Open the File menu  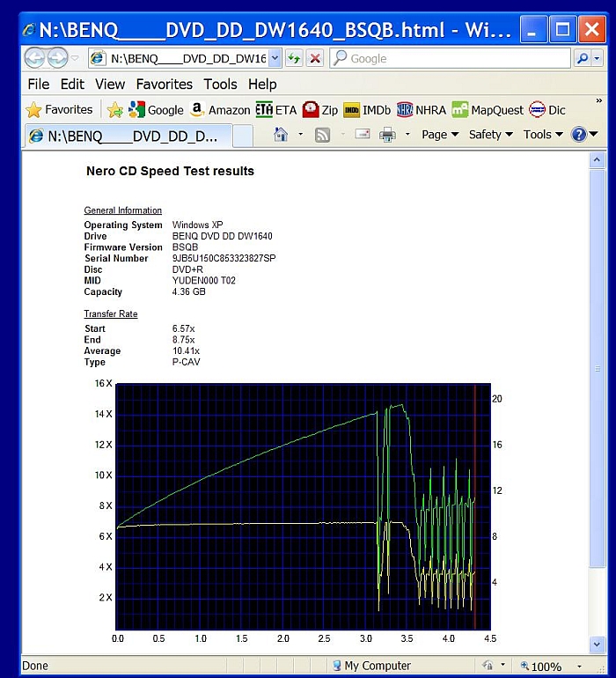click(39, 84)
